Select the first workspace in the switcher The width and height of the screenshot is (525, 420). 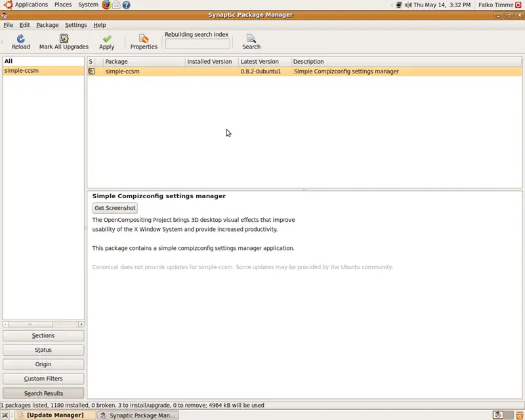[x=498, y=415]
